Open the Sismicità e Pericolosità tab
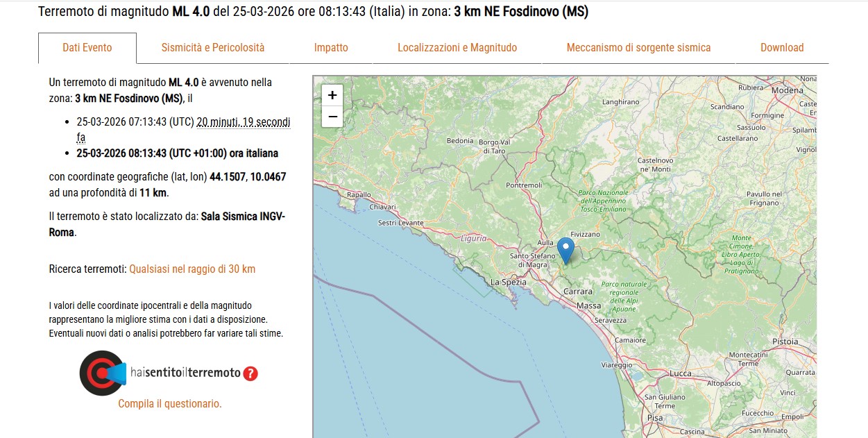The height and width of the screenshot is (438, 868). [x=212, y=47]
